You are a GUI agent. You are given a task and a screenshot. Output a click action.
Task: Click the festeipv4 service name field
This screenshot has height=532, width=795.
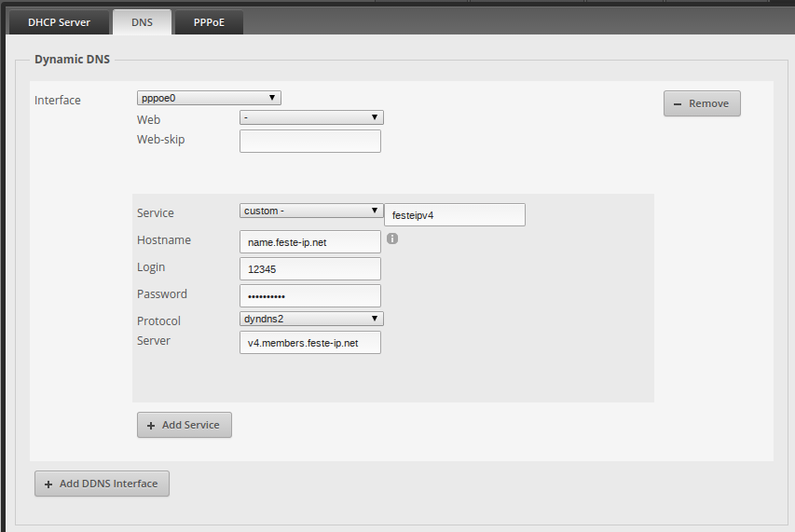(x=455, y=215)
